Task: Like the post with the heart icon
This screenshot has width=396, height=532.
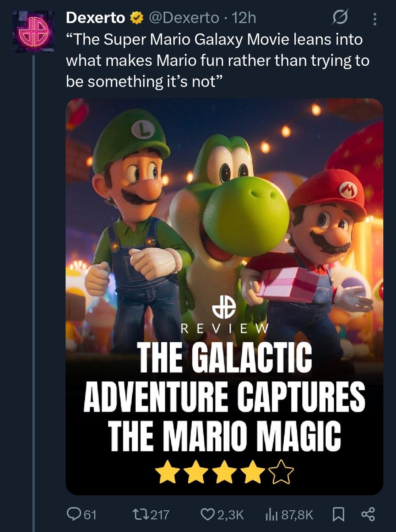Action: pos(207,513)
